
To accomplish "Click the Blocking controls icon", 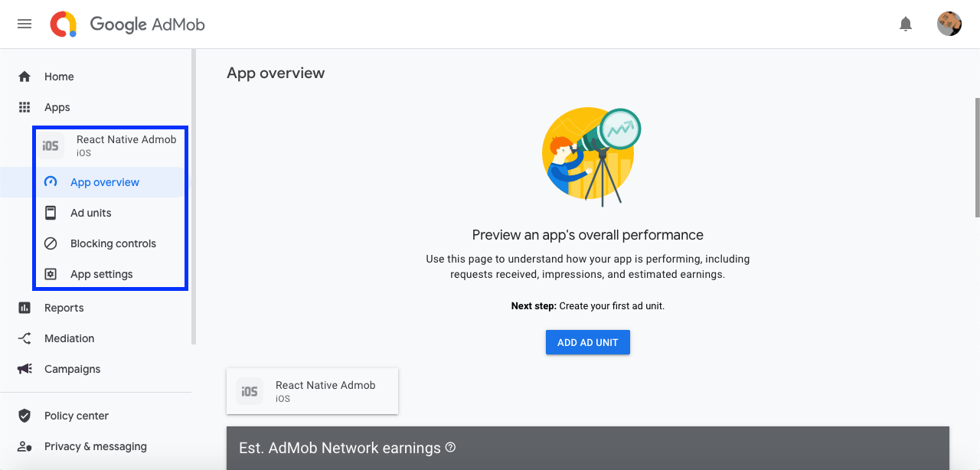I will (51, 243).
